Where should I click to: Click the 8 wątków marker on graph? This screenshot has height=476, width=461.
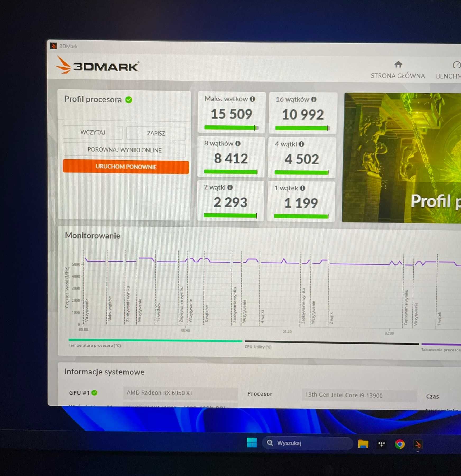coord(207,314)
